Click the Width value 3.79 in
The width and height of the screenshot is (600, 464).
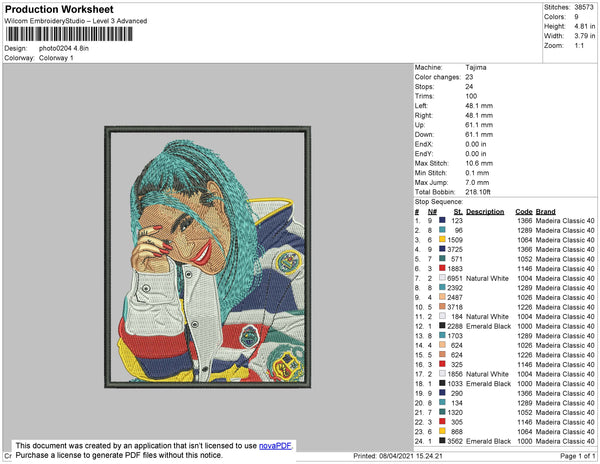click(584, 36)
